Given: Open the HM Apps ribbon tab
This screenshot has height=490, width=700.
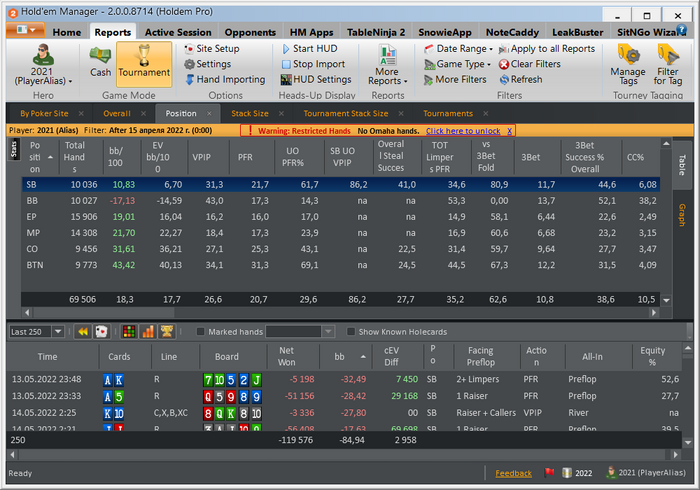Looking at the screenshot, I should coord(311,32).
